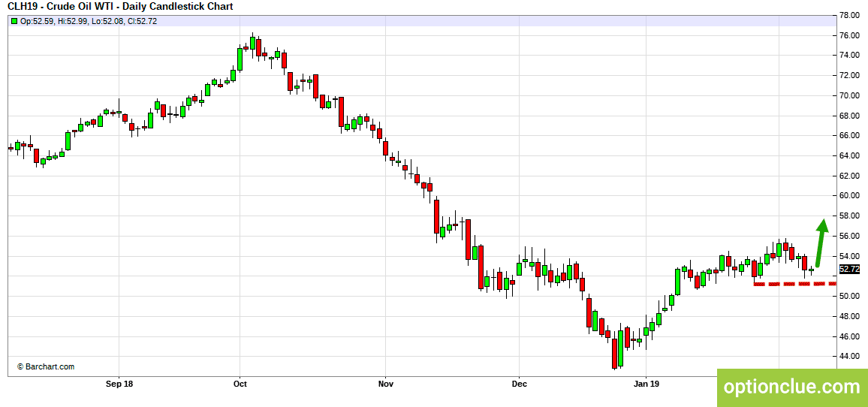Image resolution: width=868 pixels, height=407 pixels.
Task: Click the 56.00 price axis label
Action: click(850, 236)
